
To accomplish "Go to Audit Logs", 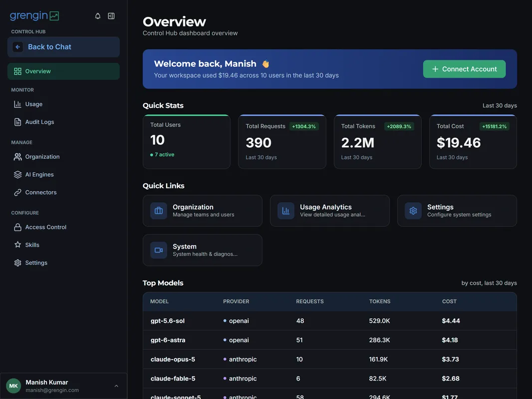I will [63, 122].
